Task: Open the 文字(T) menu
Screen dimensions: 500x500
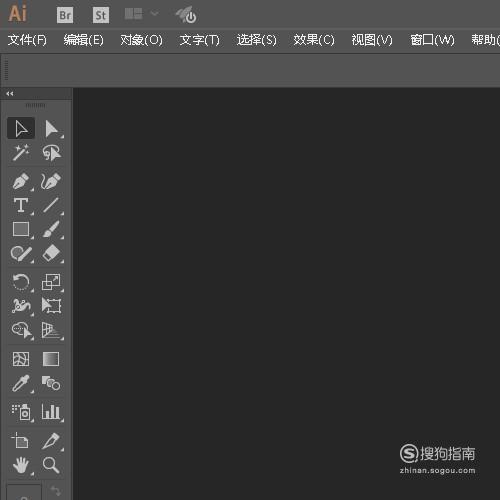Action: coord(199,40)
